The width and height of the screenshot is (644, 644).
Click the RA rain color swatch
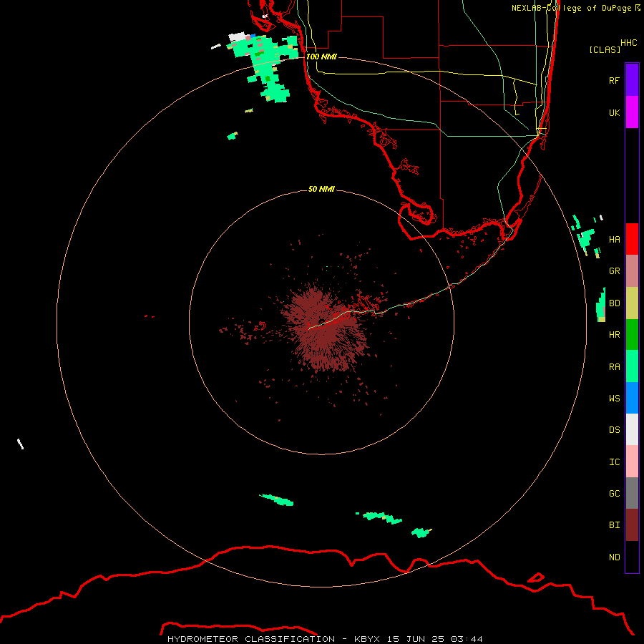tap(632, 366)
